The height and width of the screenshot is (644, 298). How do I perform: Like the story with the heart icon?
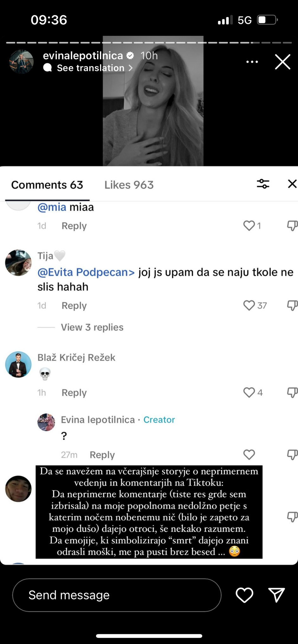click(244, 595)
